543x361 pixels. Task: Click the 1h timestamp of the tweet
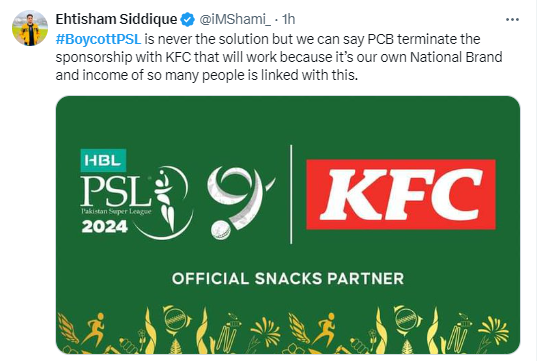288,19
